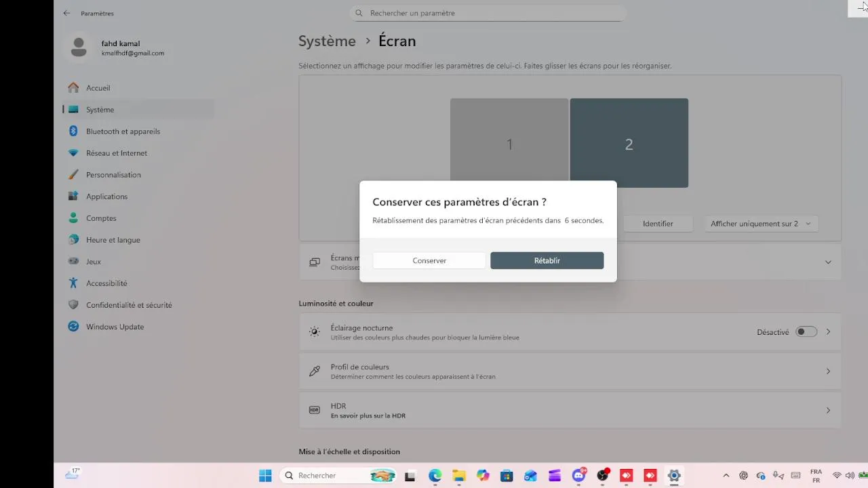Click the Profil de couleurs row title

[x=360, y=367]
